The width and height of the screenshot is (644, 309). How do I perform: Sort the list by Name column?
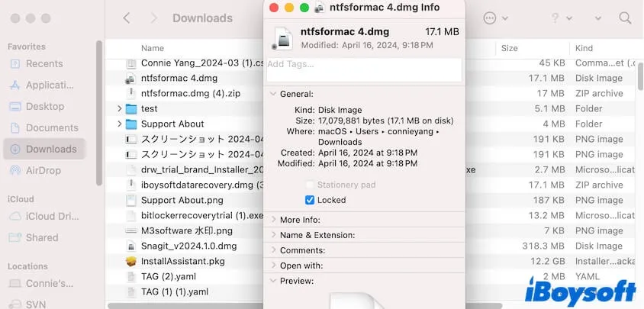coord(153,48)
